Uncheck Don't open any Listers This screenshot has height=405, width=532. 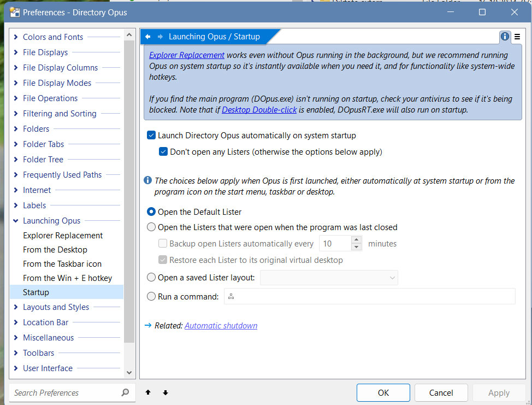click(163, 152)
